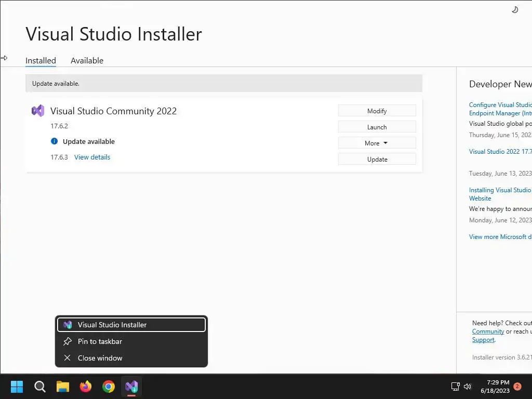Click bold Update available status text
The height and width of the screenshot is (399, 532).
89,141
